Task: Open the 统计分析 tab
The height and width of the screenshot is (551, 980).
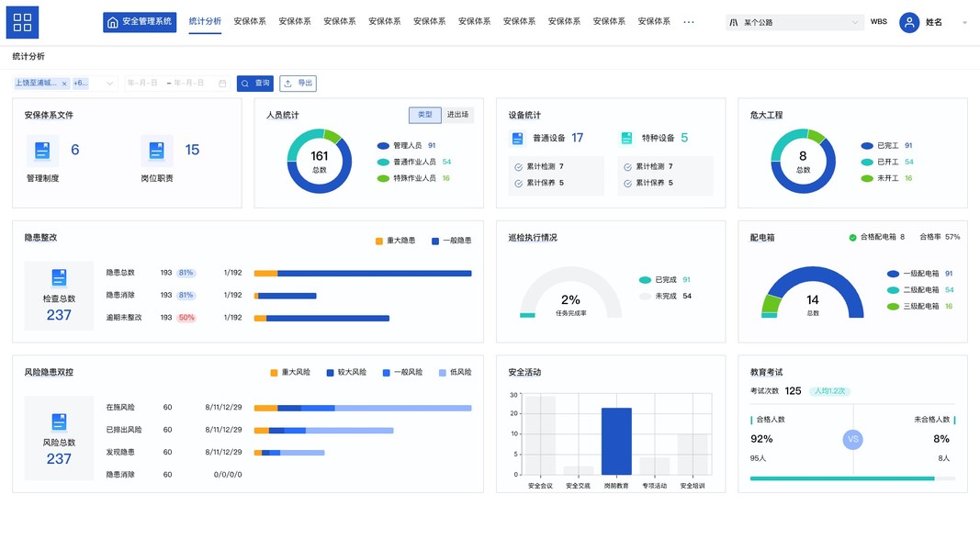Action: pos(205,21)
